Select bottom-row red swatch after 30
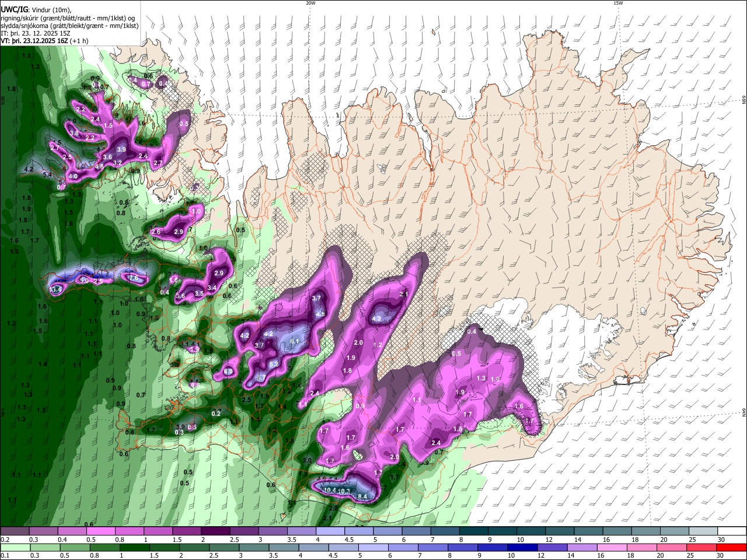The height and width of the screenshot is (560, 747). click(x=731, y=547)
